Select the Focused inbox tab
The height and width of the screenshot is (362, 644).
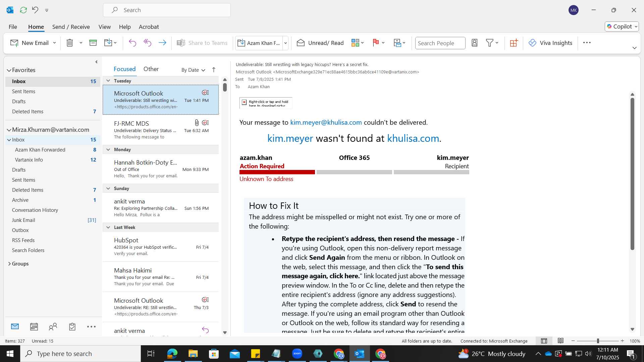[x=124, y=69]
